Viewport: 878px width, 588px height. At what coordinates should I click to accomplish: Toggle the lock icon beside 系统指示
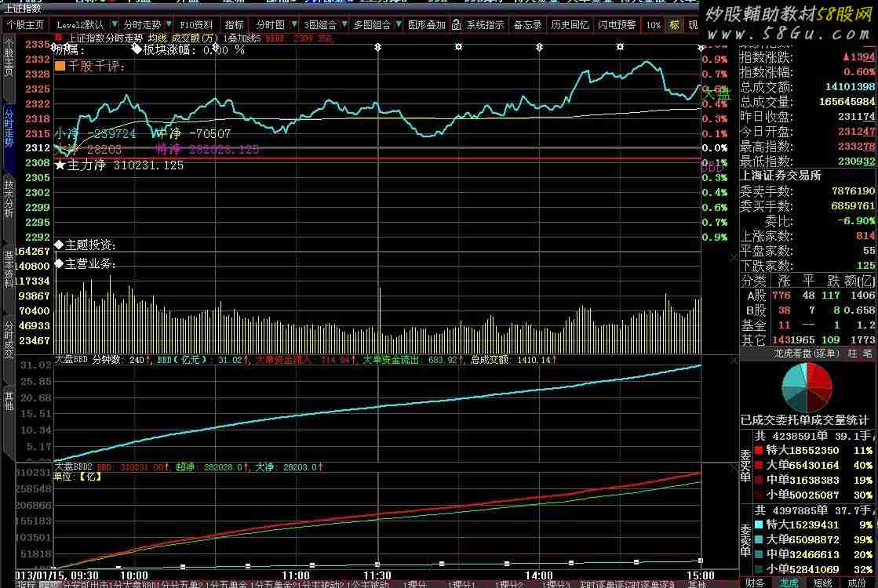coord(457,24)
